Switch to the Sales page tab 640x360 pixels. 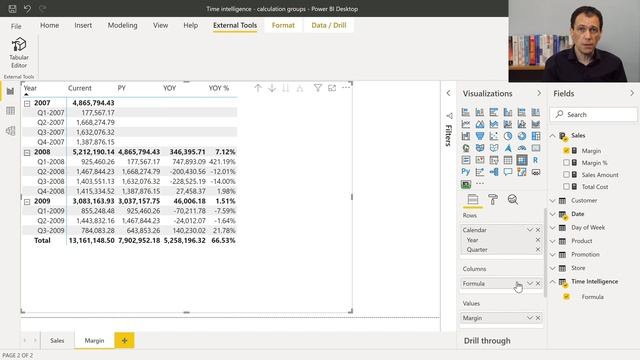pyautogui.click(x=57, y=340)
